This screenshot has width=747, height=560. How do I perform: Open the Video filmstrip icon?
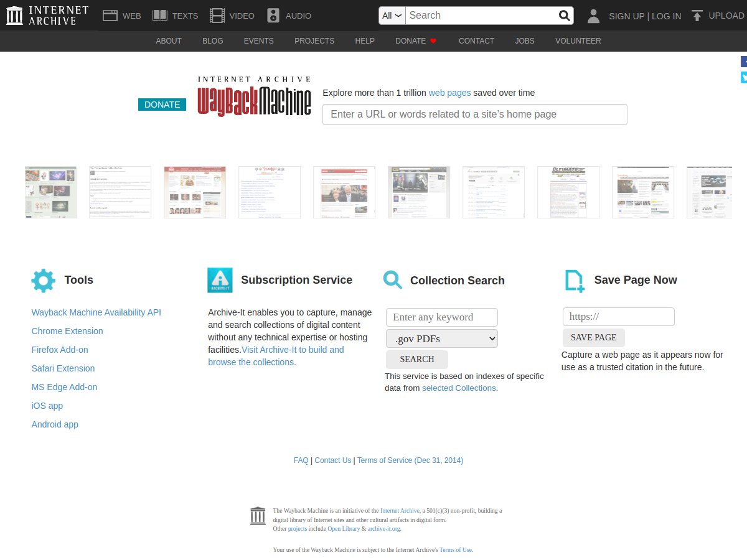click(x=217, y=16)
